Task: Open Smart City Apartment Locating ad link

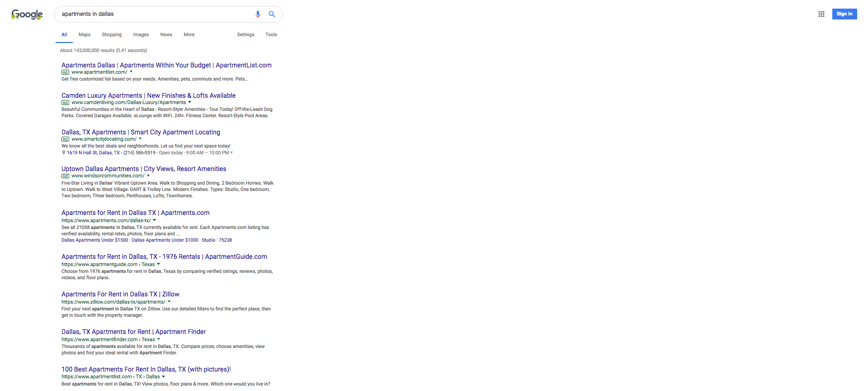Action: 141,132
